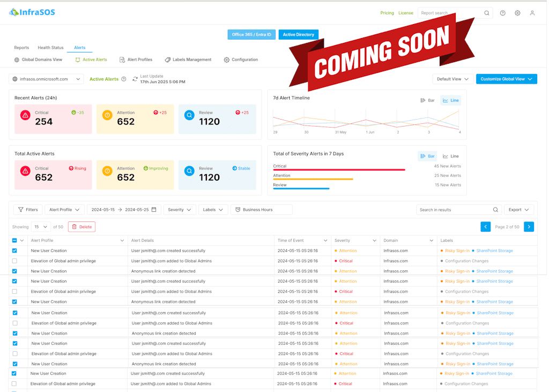549x392 pixels.
Task: Click the Search in results field
Action: pyautogui.click(x=455, y=210)
